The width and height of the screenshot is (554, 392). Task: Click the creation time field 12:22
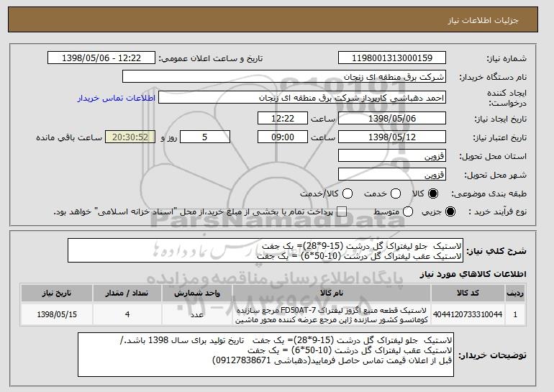(283, 118)
